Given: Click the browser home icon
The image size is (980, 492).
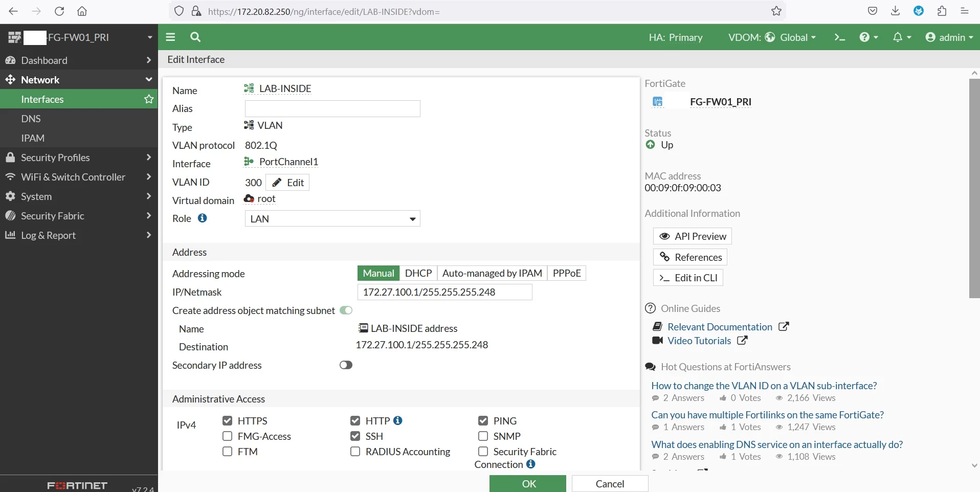Looking at the screenshot, I should (x=82, y=11).
